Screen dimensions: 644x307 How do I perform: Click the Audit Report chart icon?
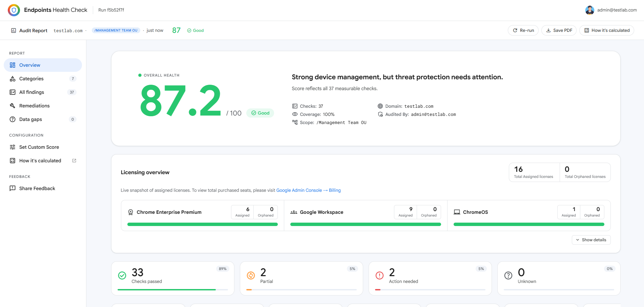(x=14, y=30)
